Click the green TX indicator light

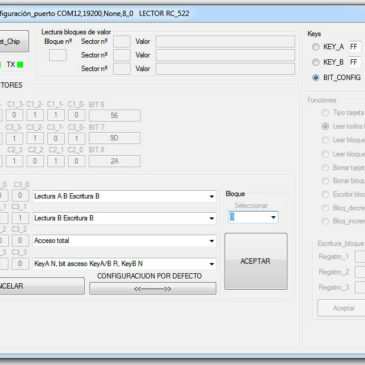[x=20, y=65]
